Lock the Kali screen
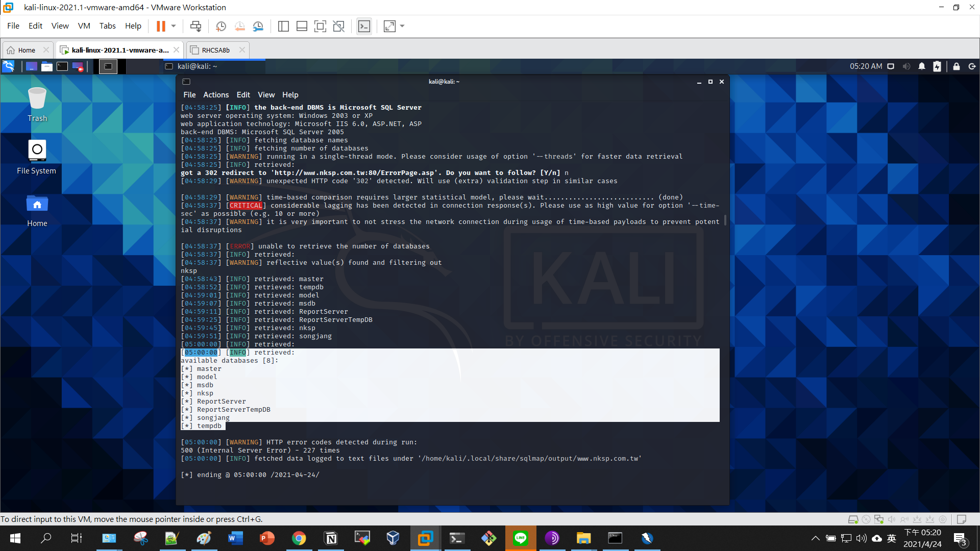This screenshot has height=551, width=980. click(957, 66)
